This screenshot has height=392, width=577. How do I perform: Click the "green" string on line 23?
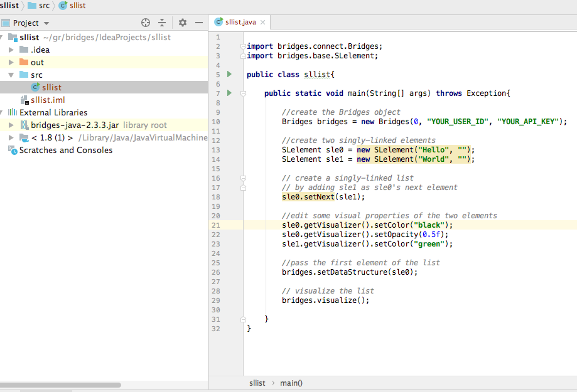(x=429, y=244)
